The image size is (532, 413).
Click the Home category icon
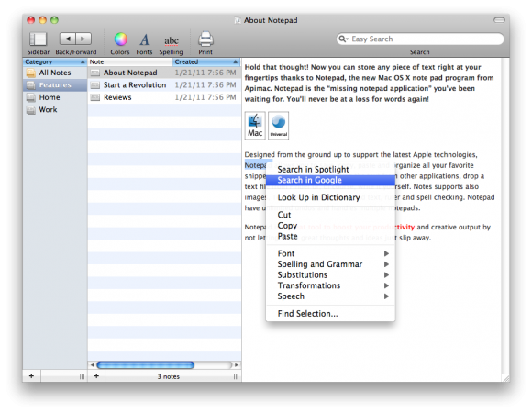[31, 97]
